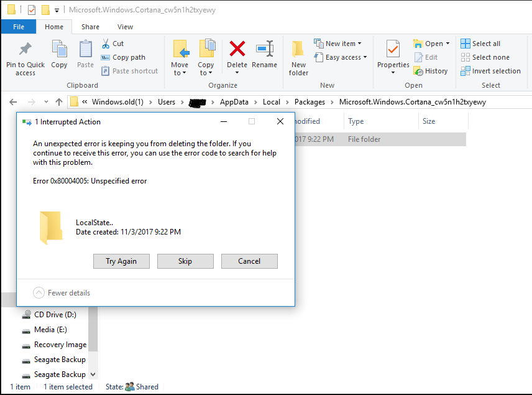Click Edit in Open group
The height and width of the screenshot is (395, 532).
(x=426, y=57)
